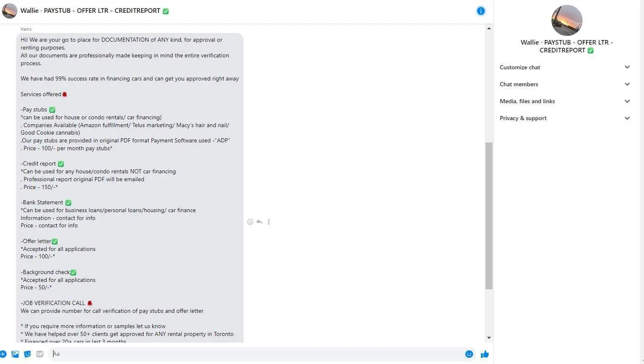Expand the Customize chat section
This screenshot has width=644, height=364.
point(565,67)
